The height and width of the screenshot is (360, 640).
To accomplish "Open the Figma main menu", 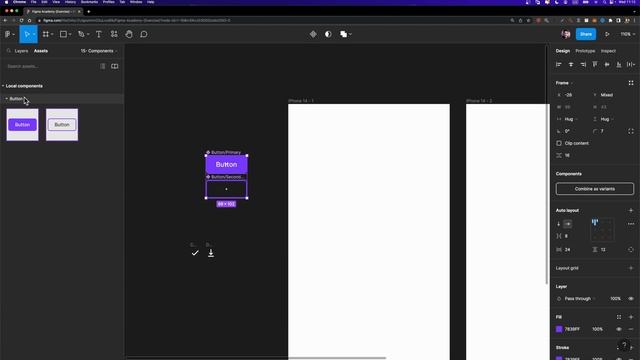I will tap(9, 34).
